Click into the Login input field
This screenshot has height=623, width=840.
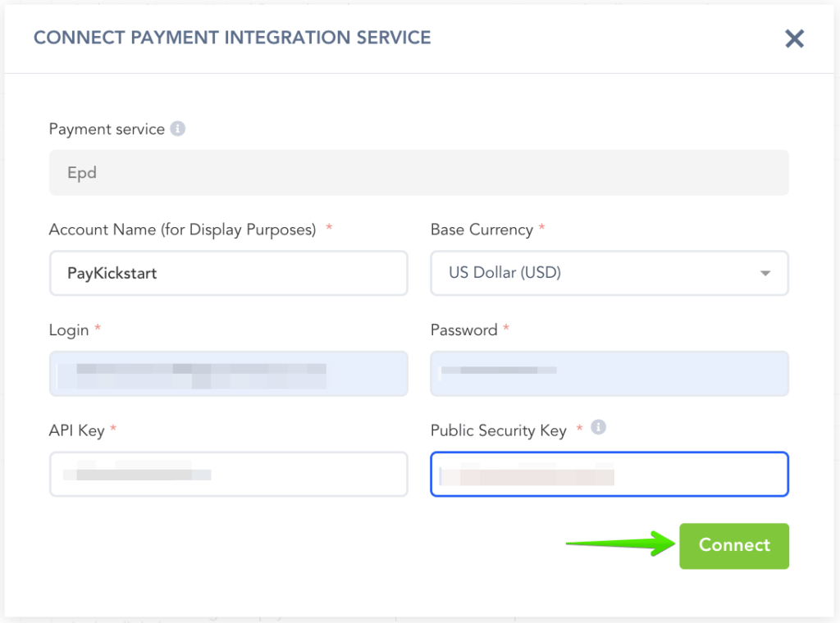(228, 374)
